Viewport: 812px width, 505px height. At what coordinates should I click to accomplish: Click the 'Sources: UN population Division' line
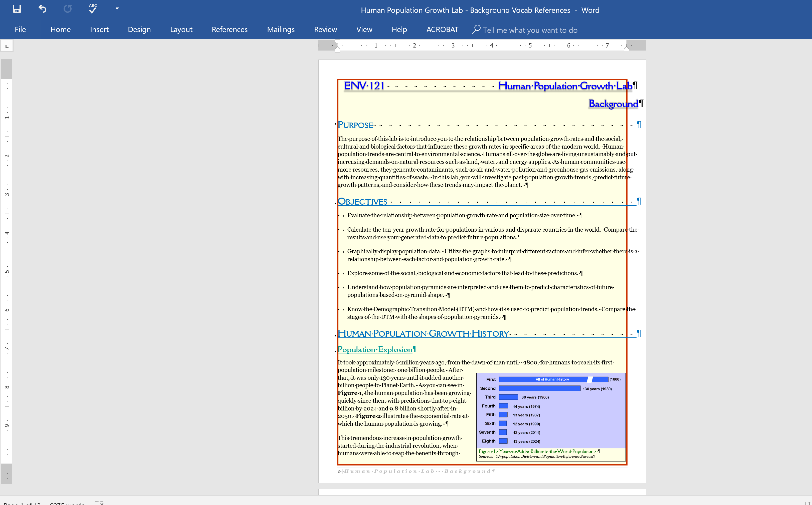click(x=536, y=456)
